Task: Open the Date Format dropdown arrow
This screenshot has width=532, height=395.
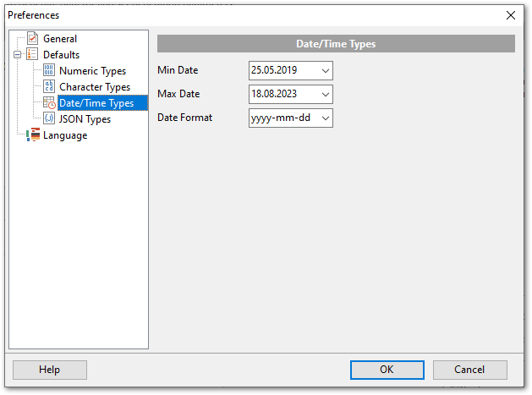Action: (326, 118)
